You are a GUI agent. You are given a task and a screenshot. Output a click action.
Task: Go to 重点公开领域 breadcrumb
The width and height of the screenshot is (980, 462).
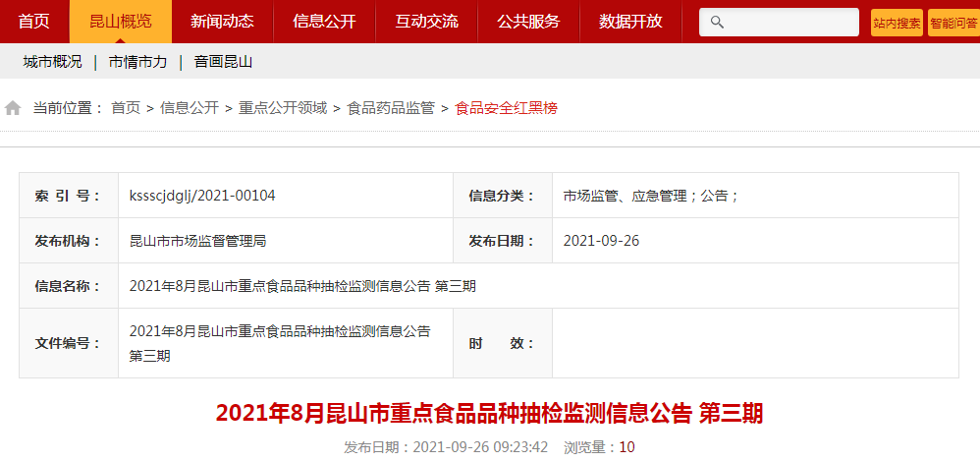tap(283, 108)
